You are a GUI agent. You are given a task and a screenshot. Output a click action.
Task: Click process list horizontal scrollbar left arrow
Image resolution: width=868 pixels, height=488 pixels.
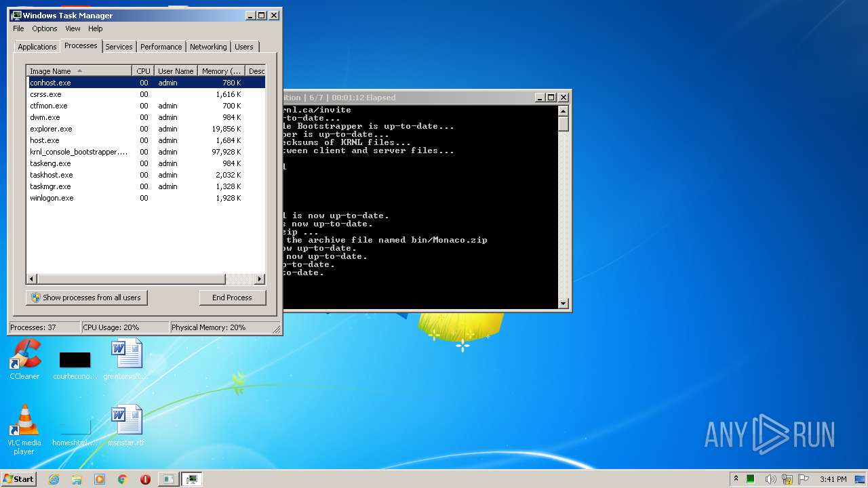(x=32, y=279)
